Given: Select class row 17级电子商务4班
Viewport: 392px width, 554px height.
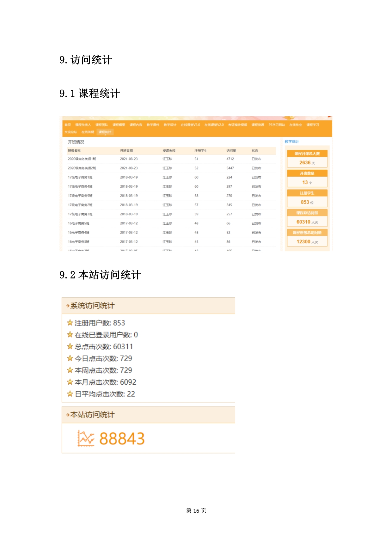Looking at the screenshot, I should (x=171, y=186).
